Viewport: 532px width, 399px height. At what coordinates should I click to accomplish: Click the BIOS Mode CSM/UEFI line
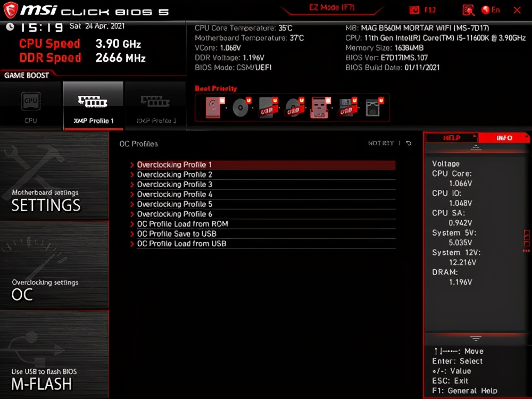[233, 68]
